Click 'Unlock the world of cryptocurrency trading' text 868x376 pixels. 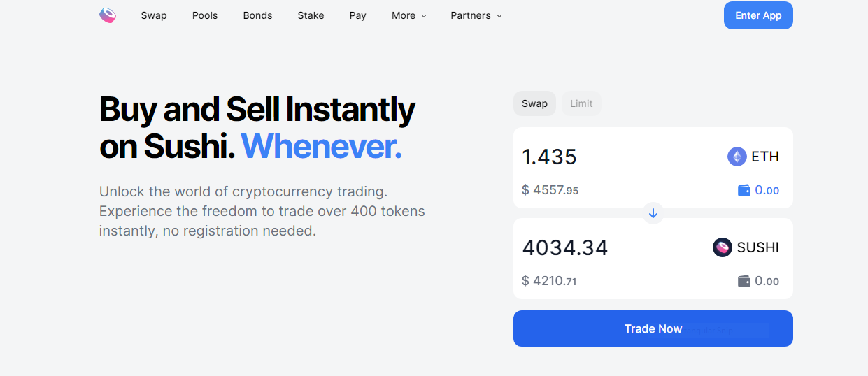pos(243,191)
